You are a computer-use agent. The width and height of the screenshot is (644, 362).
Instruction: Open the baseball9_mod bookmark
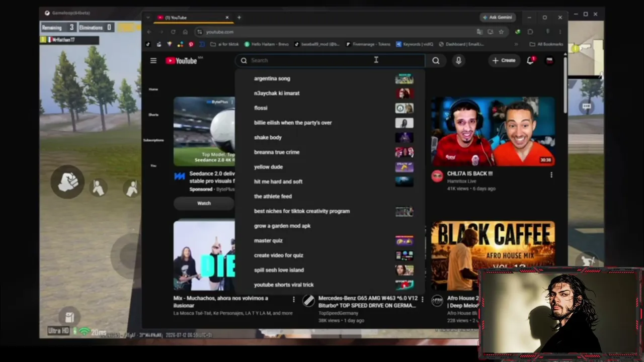317,44
